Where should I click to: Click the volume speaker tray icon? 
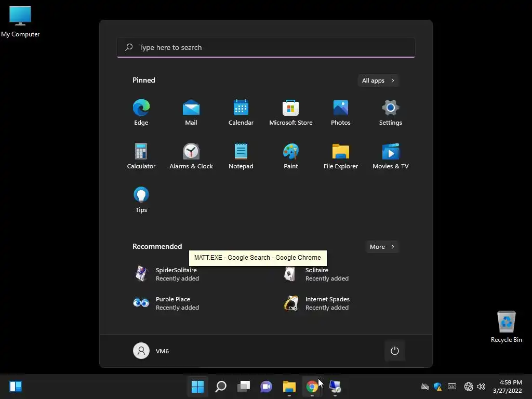481,386
